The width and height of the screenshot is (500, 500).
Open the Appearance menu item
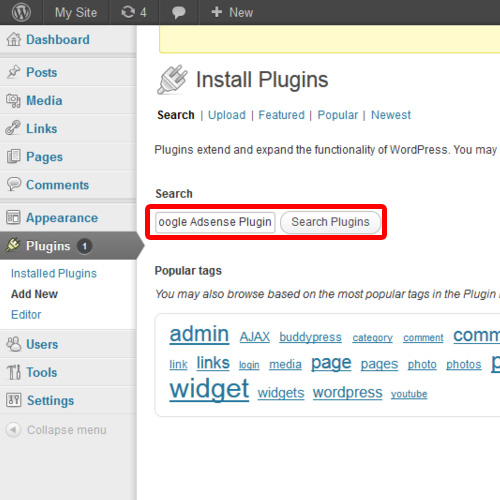(62, 218)
